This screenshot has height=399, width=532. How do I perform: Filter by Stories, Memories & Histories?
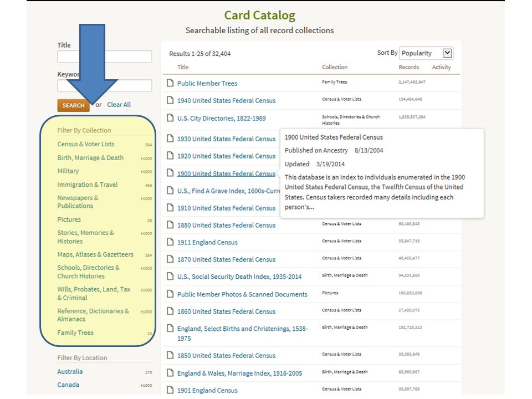85,237
